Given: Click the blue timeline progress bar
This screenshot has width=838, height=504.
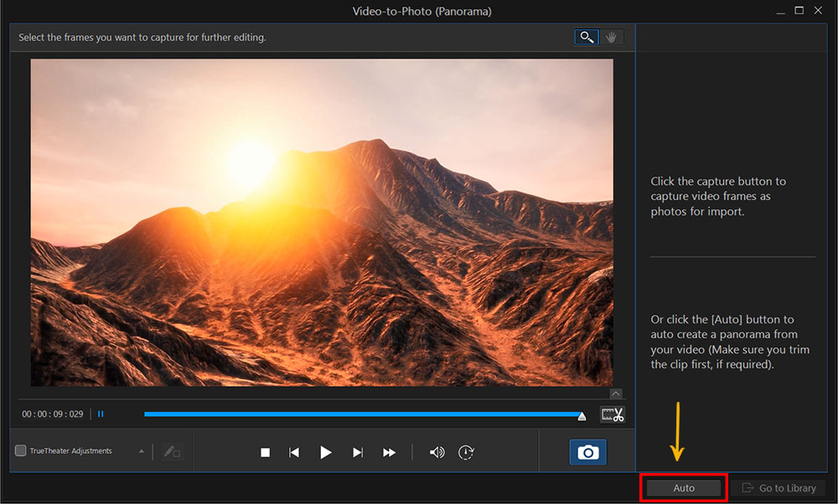Looking at the screenshot, I should (x=362, y=414).
